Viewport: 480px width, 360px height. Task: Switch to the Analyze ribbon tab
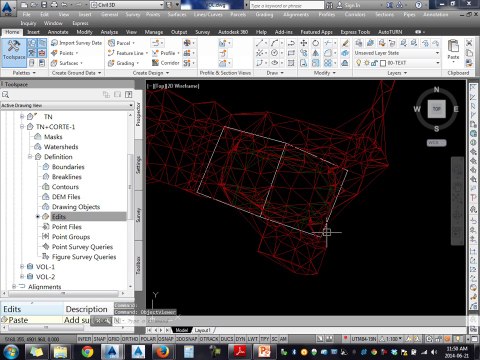tap(109, 32)
